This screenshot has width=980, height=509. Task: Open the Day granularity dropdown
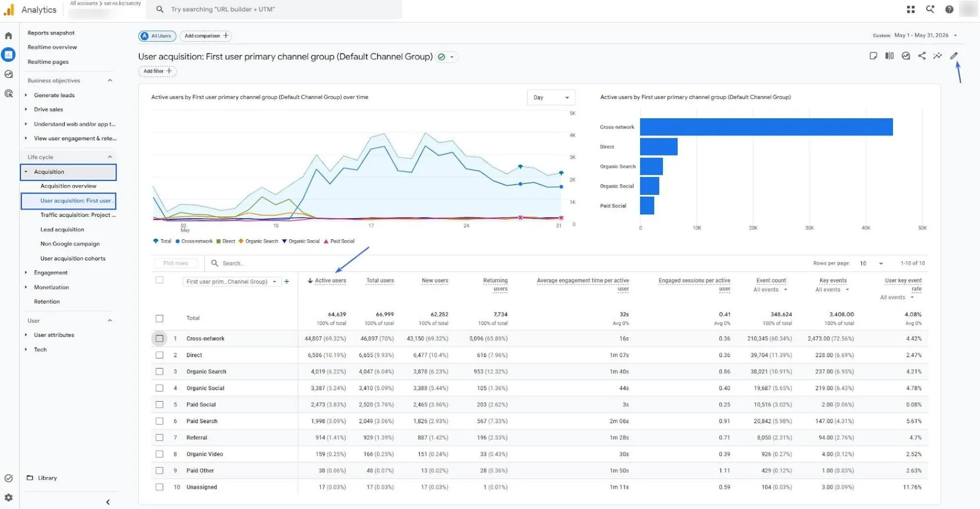pos(551,98)
